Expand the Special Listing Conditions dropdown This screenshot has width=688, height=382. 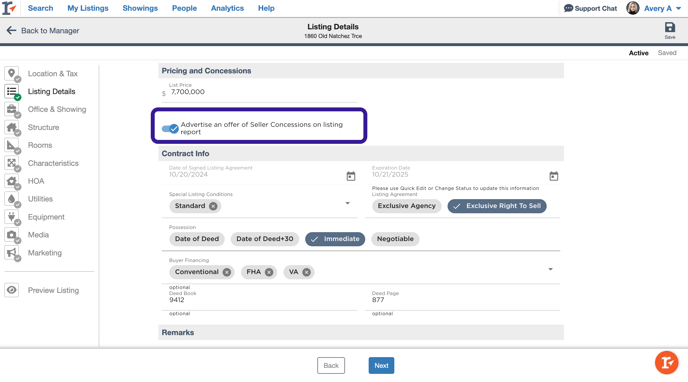348,203
